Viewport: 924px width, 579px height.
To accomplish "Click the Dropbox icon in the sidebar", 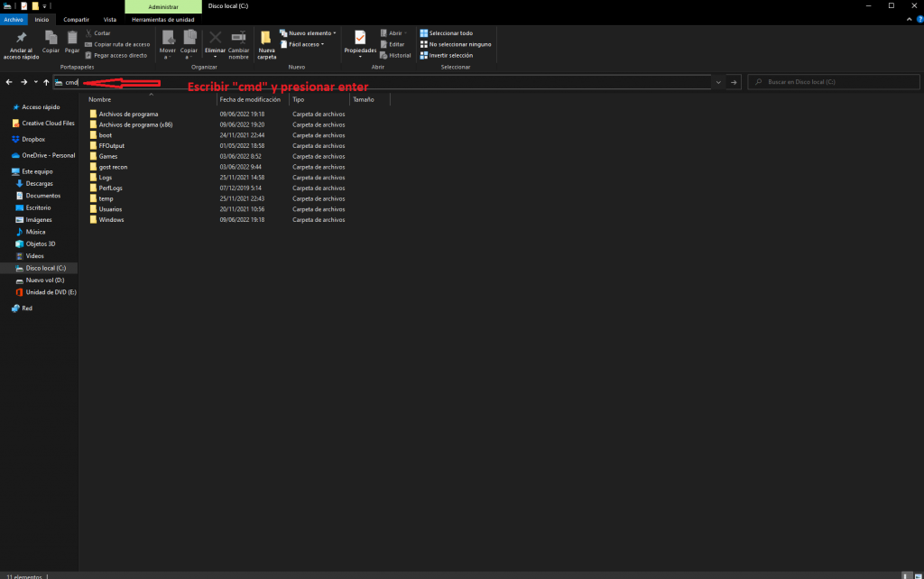I will click(16, 139).
